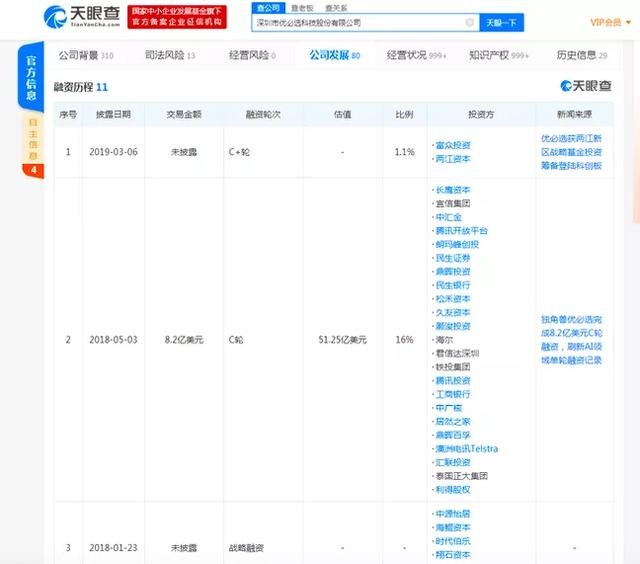The image size is (640, 564).
Task: Clear the search box with the X icon
Action: pos(470,21)
